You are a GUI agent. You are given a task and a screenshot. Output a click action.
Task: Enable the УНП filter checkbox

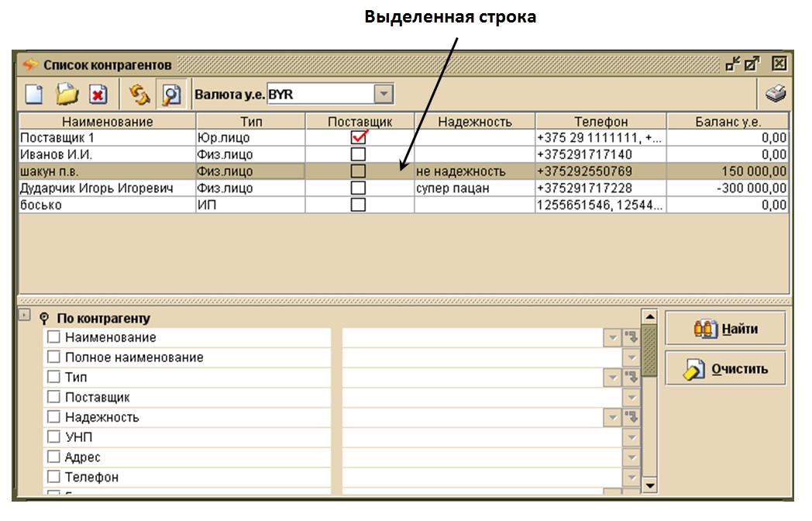[x=54, y=436]
